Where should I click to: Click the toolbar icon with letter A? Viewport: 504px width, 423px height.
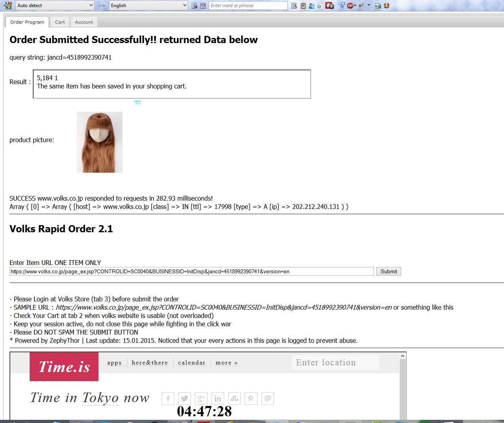(294, 6)
